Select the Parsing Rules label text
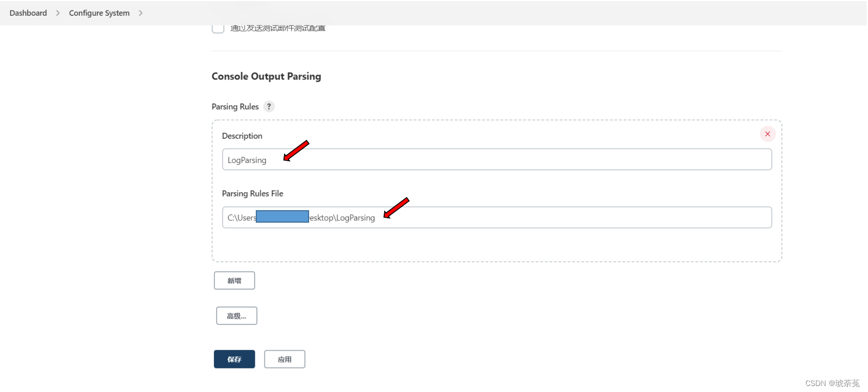 click(x=235, y=107)
